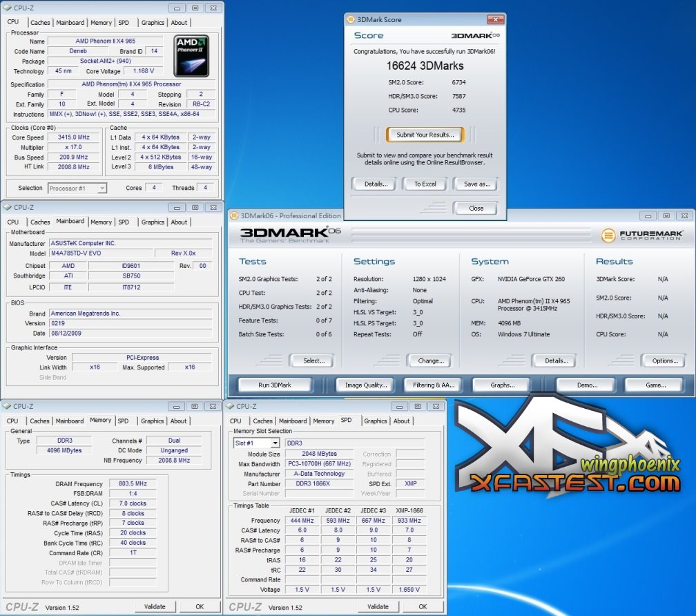Switch to the Caches tab in the SPD window
The height and width of the screenshot is (616, 696).
click(x=262, y=421)
